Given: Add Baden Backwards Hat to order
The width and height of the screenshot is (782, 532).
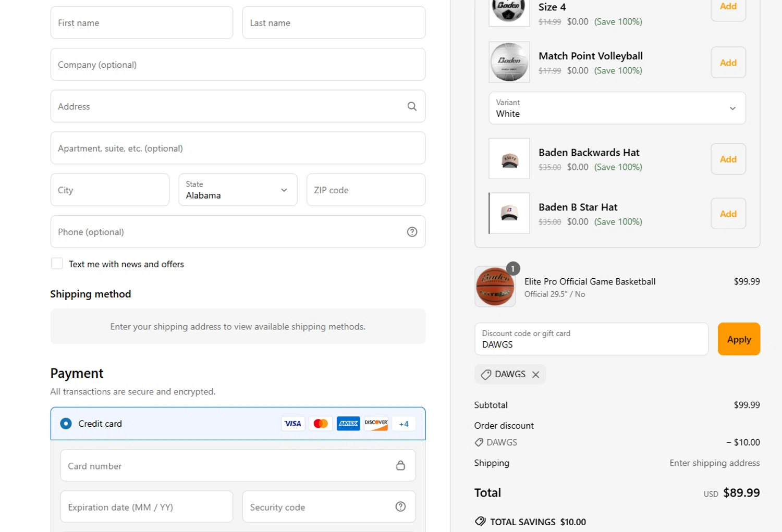Looking at the screenshot, I should tap(728, 159).
